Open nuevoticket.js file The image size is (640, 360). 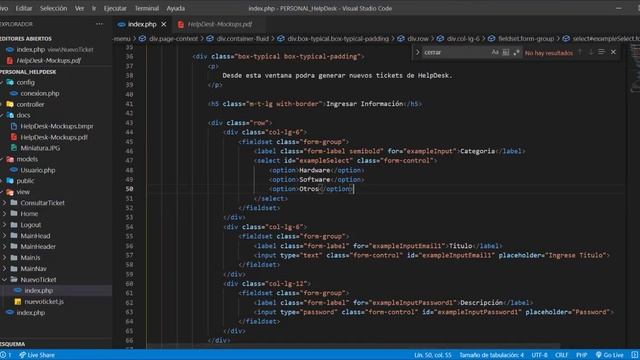click(44, 302)
